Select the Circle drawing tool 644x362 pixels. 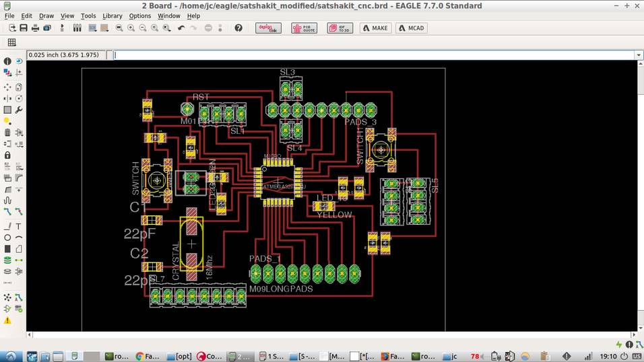(7, 238)
